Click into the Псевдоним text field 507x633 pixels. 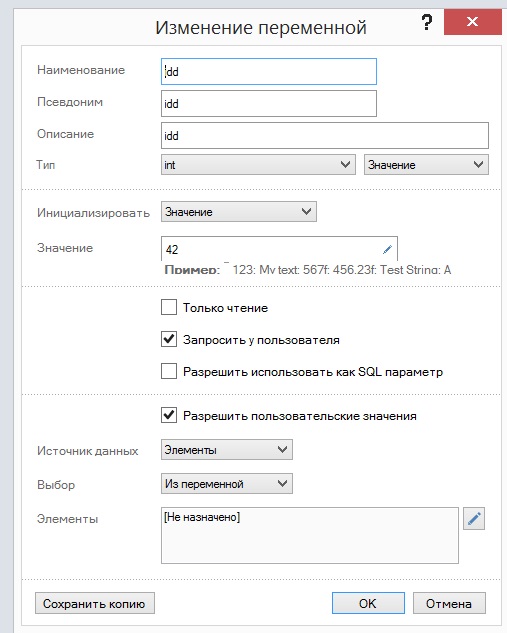269,103
